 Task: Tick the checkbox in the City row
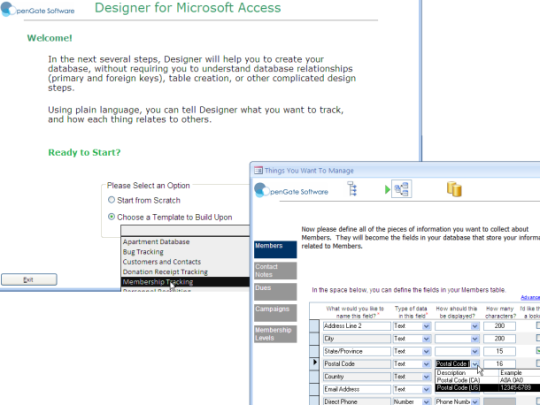tap(538, 338)
